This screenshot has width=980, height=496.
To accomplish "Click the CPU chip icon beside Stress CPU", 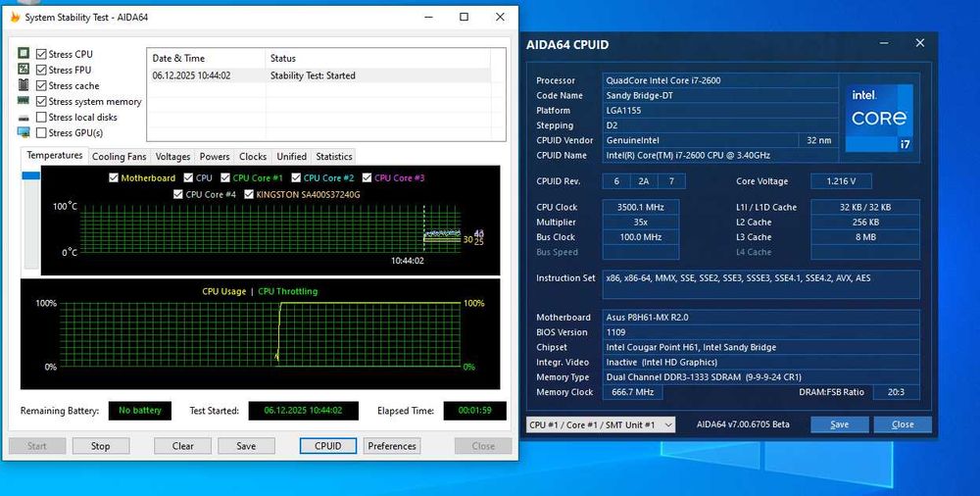I will [24, 54].
